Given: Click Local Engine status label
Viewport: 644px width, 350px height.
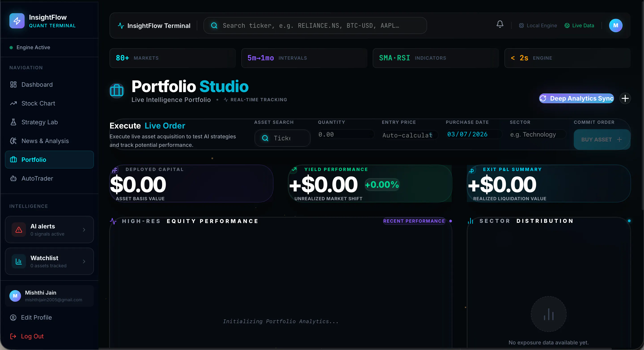Looking at the screenshot, I should [x=542, y=25].
